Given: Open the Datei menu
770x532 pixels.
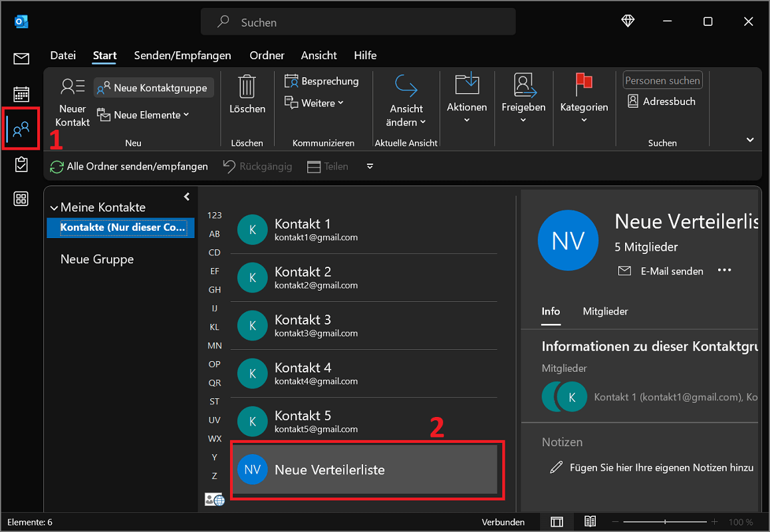Looking at the screenshot, I should click(63, 55).
